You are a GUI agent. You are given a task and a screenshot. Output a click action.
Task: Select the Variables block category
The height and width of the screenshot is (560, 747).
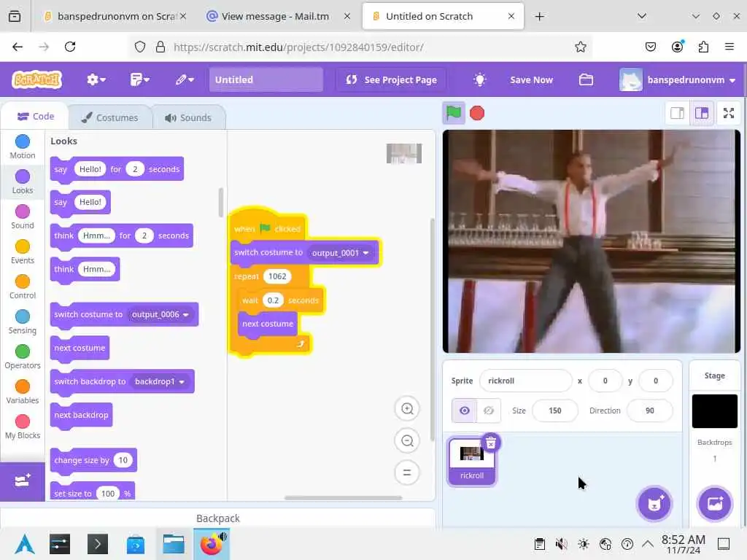coord(23,392)
